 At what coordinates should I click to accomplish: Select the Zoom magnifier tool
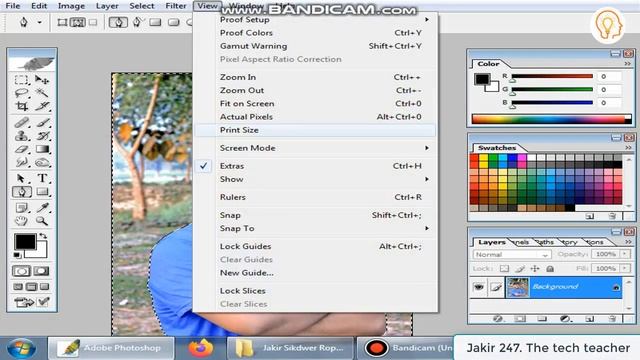(x=42, y=221)
